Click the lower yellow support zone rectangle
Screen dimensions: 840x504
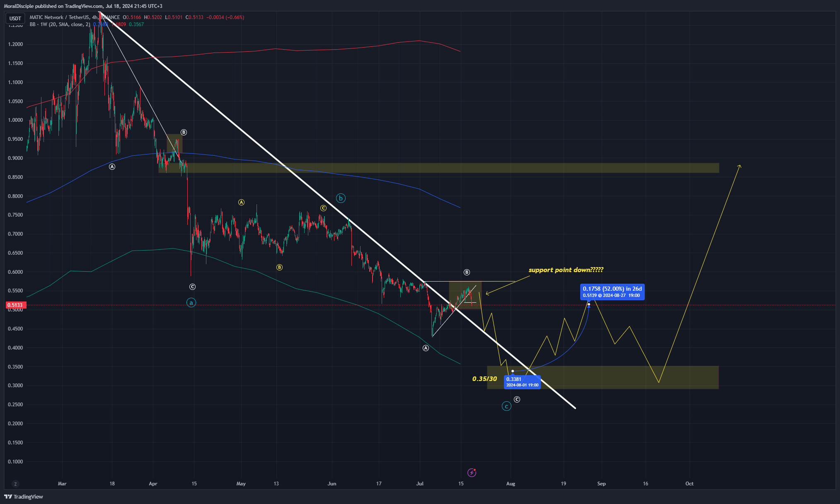pos(603,377)
